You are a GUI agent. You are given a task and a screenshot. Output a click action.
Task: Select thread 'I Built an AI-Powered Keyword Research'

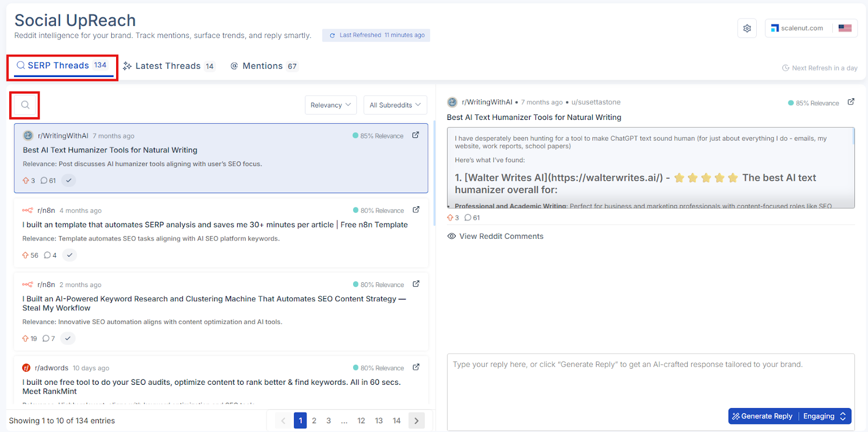click(x=221, y=312)
